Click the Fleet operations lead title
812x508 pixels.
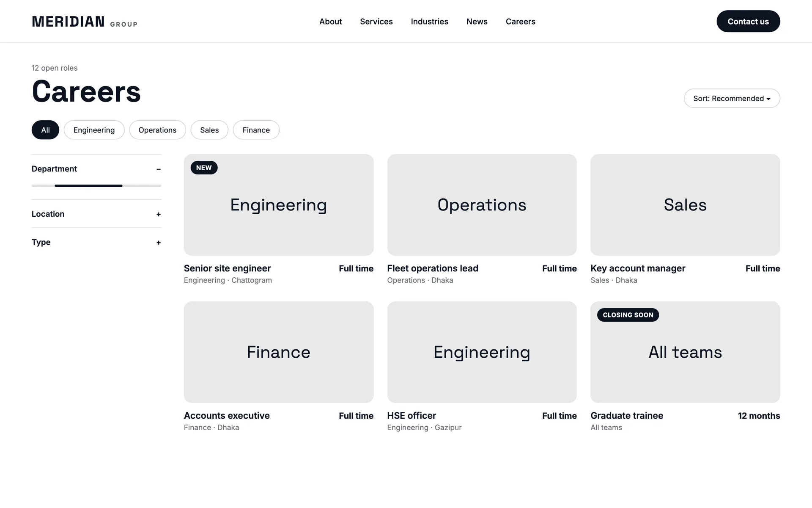[x=433, y=268]
